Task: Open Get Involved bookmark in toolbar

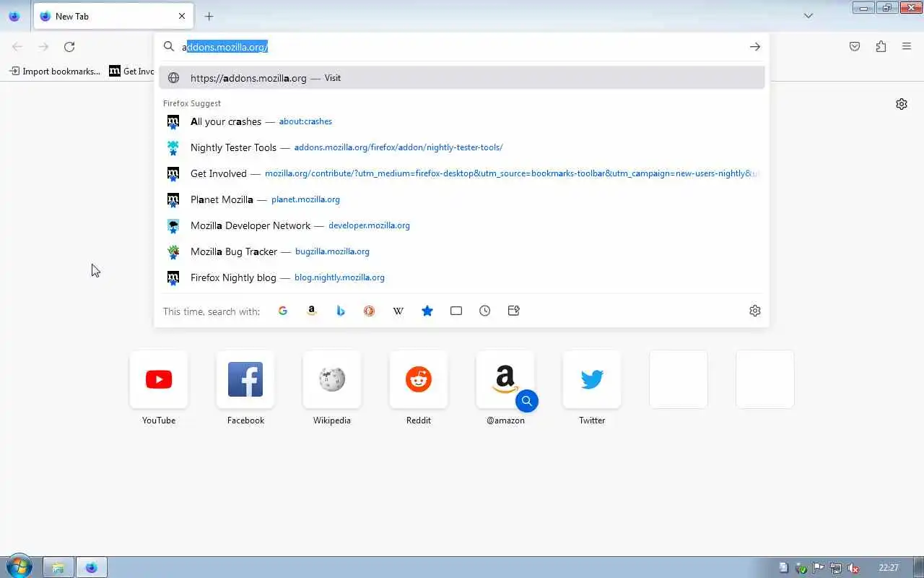Action: (131, 71)
